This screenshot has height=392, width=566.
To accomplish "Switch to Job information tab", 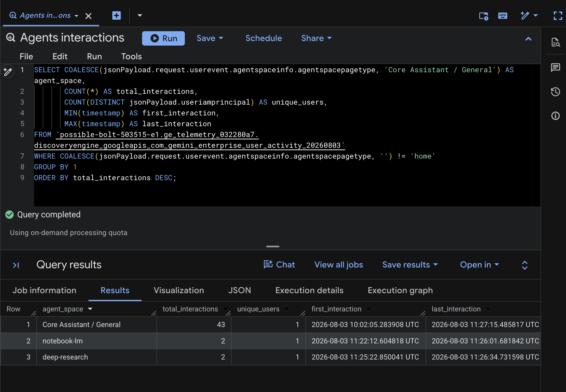I will tap(44, 290).
